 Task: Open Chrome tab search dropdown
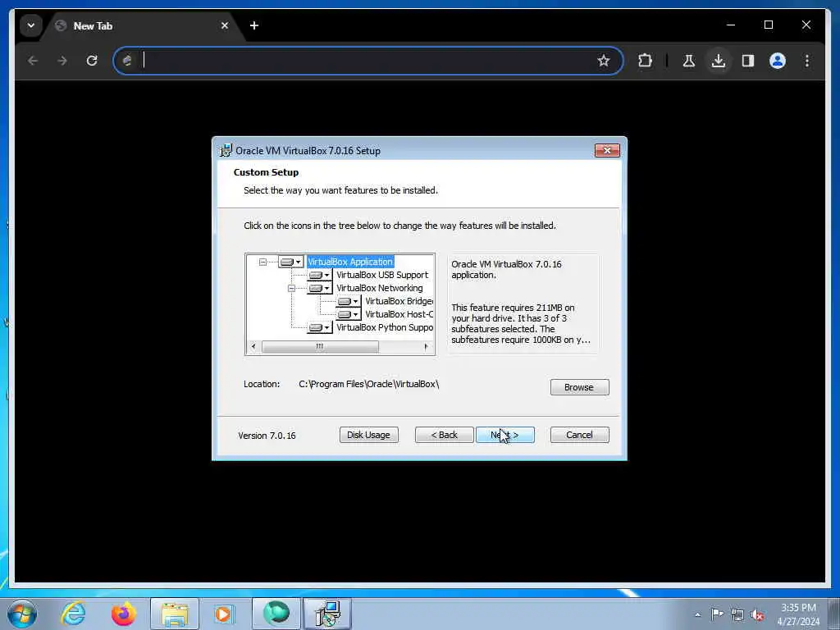[x=31, y=25]
